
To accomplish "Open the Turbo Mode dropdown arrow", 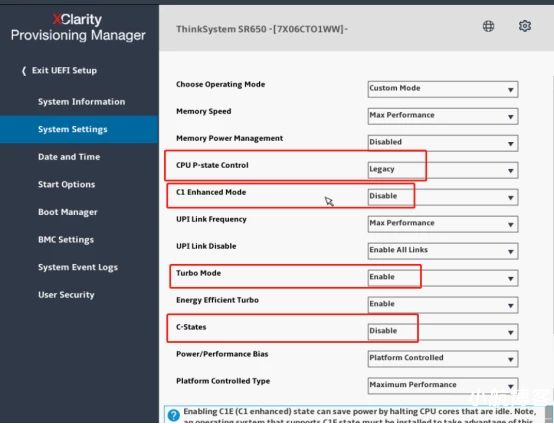I will [x=511, y=279].
